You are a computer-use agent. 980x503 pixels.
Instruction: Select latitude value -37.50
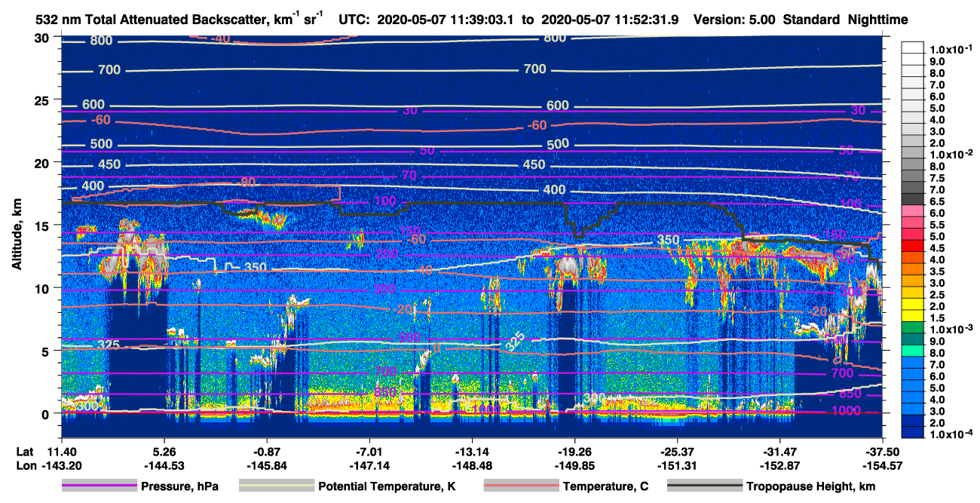click(x=882, y=451)
